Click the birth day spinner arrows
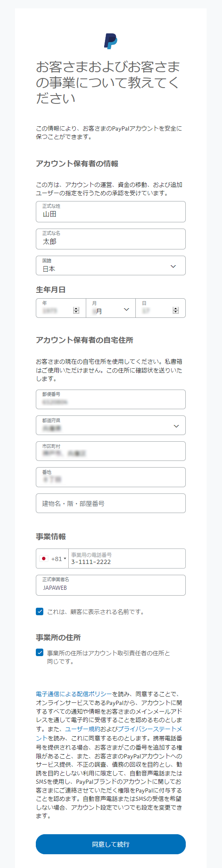This screenshot has height=868, width=222. tap(176, 310)
